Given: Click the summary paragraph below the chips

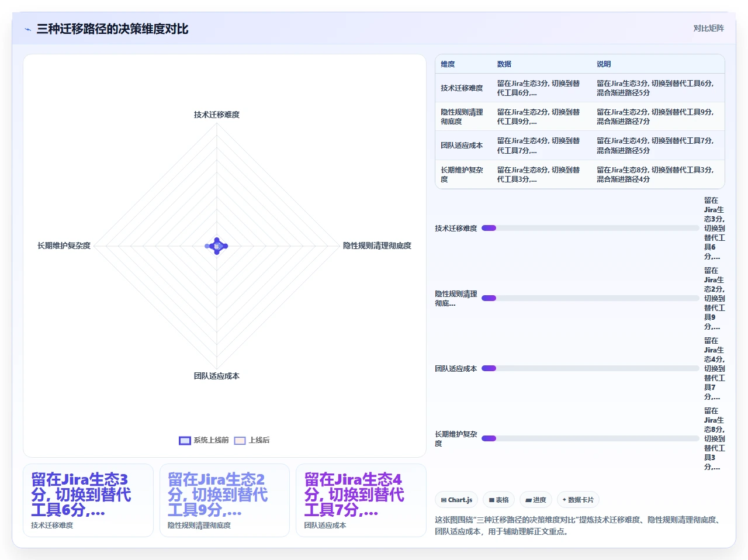Looking at the screenshot, I should coord(579,526).
